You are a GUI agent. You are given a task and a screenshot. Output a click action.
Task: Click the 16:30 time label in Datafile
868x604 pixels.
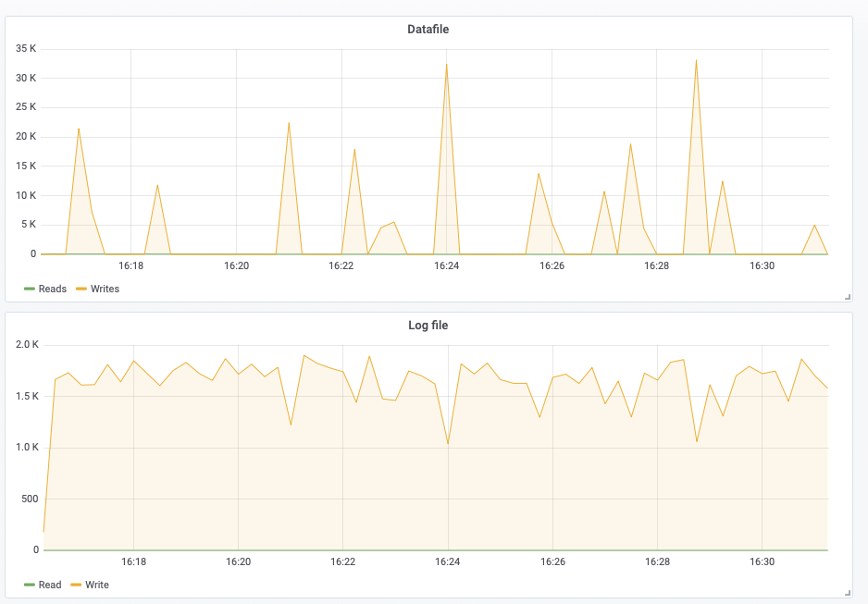click(762, 266)
